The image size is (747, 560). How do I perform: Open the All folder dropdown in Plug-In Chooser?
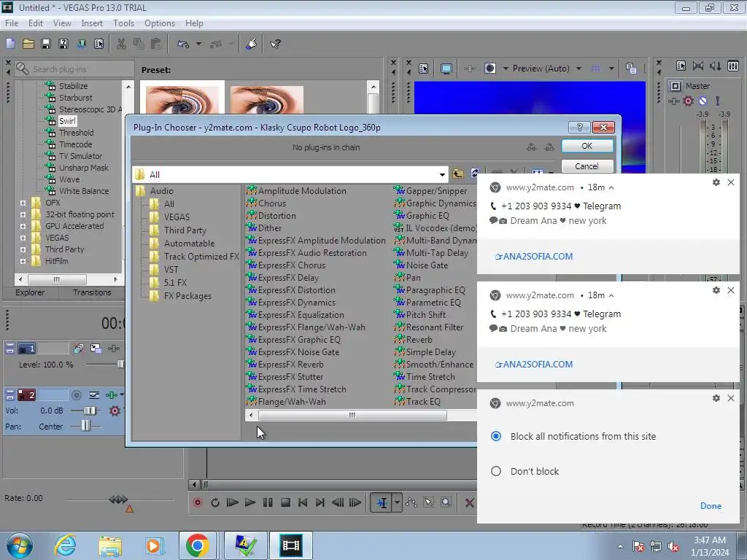(442, 175)
